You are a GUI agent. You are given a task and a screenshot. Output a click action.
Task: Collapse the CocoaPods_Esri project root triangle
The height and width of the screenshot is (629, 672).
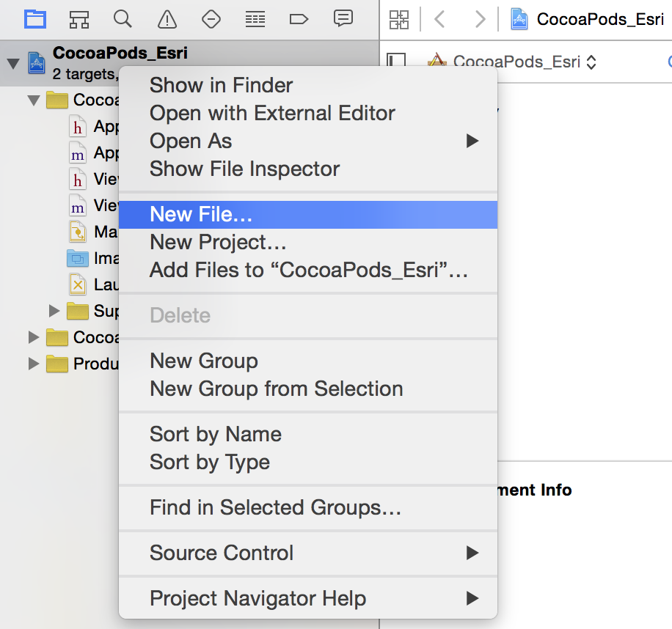[x=13, y=63]
